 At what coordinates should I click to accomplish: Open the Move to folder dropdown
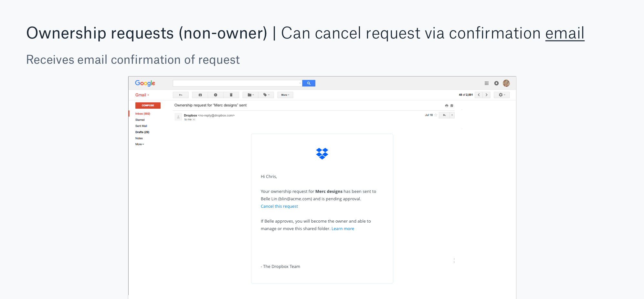pyautogui.click(x=250, y=95)
